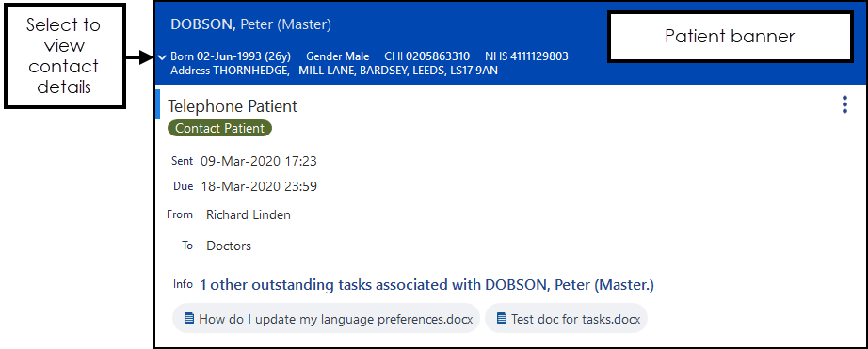
Task: Click the document icon on Test doc attachment
Action: point(502,319)
